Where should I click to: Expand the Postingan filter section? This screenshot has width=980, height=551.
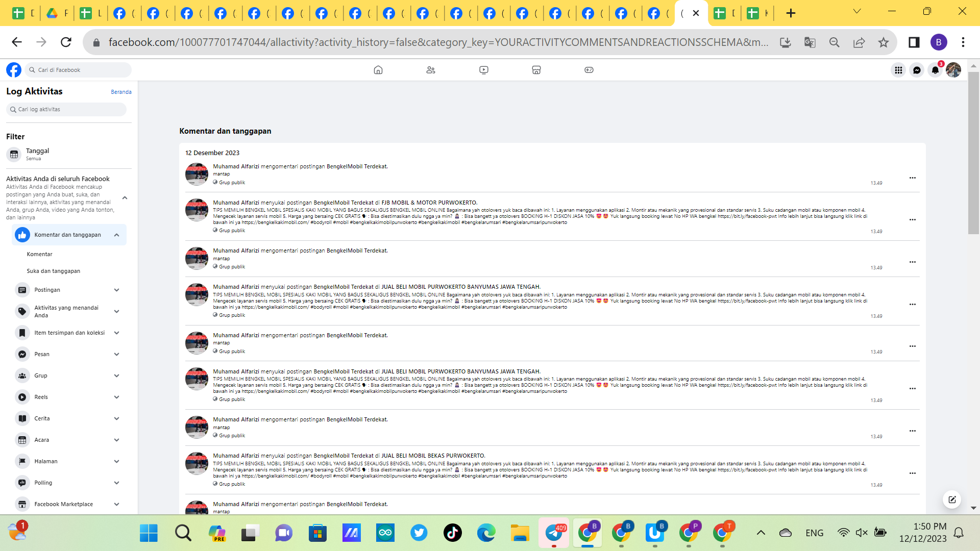click(116, 290)
